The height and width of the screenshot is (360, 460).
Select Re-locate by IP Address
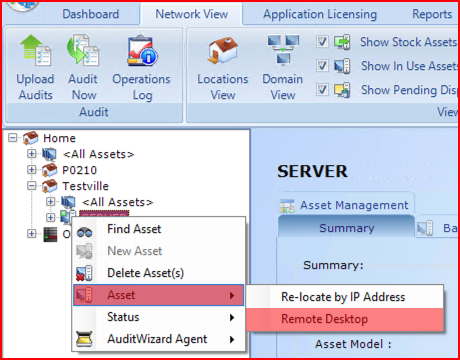345,297
